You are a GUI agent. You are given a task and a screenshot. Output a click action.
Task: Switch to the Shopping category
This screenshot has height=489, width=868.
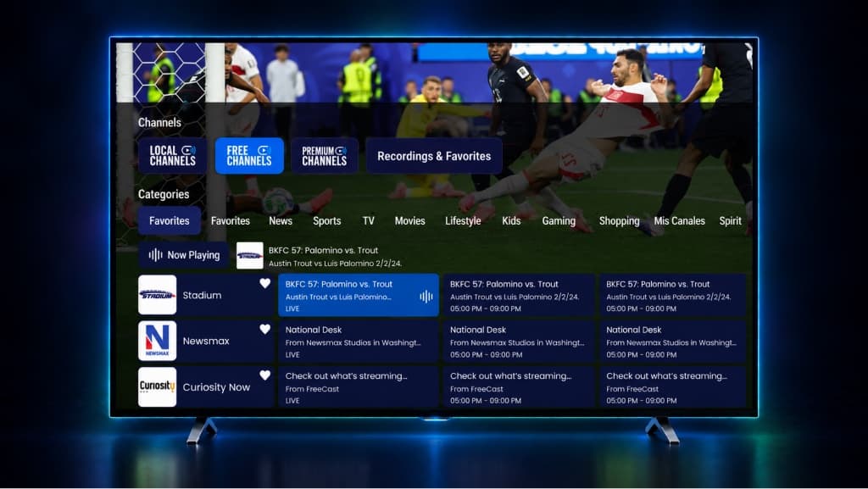619,220
